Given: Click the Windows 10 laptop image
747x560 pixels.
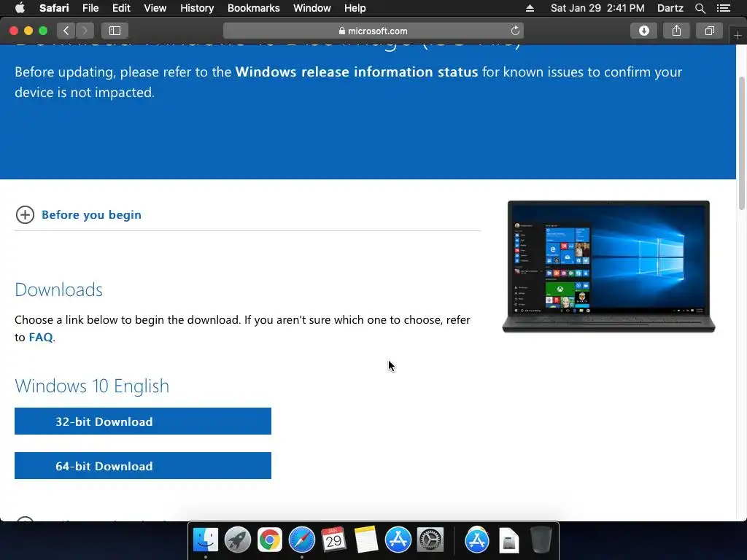Looking at the screenshot, I should click(609, 267).
